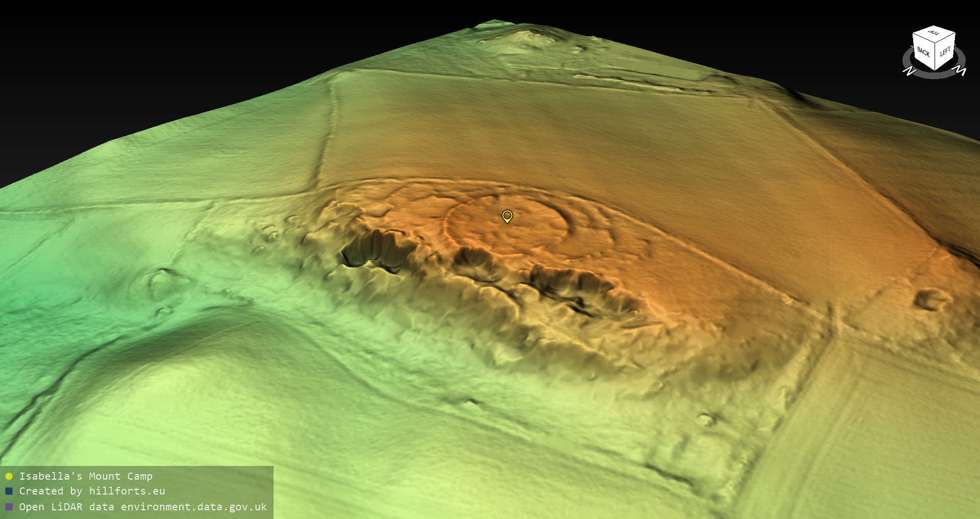This screenshot has height=519, width=980.
Task: Click the edge between BACK and LEFT cube faces
Action: coord(935,56)
